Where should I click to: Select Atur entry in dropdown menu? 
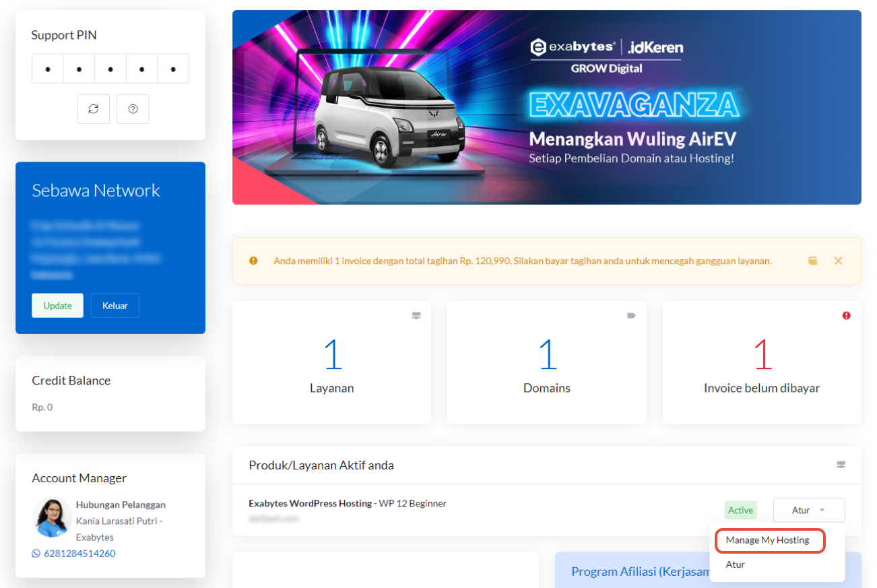[736, 564]
